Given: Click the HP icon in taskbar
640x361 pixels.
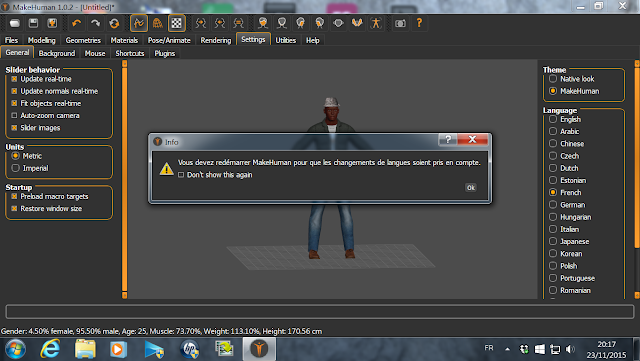Looking at the screenshot, I should click(189, 349).
